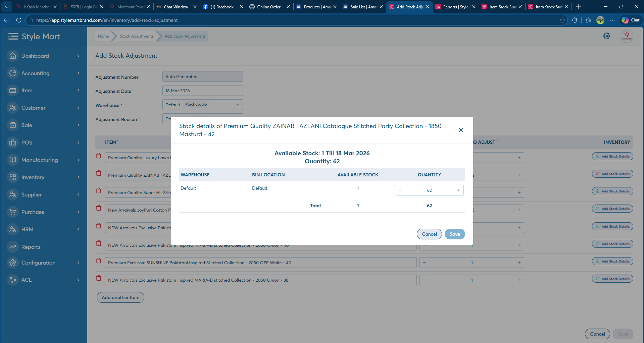Close the stock details dialog
644x343 pixels.
pyautogui.click(x=461, y=130)
